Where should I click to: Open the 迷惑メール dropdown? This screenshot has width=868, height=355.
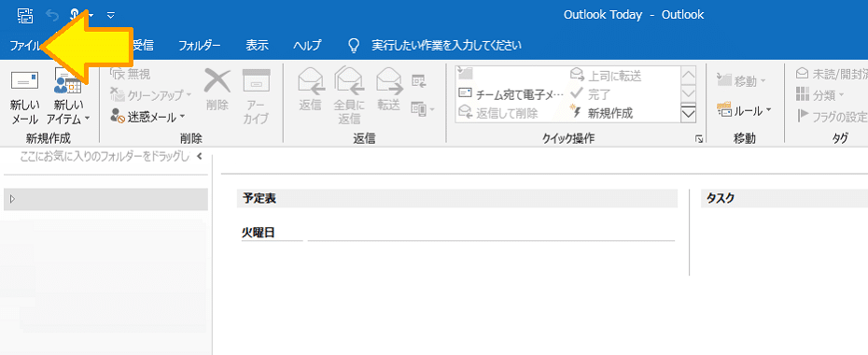pos(147,116)
